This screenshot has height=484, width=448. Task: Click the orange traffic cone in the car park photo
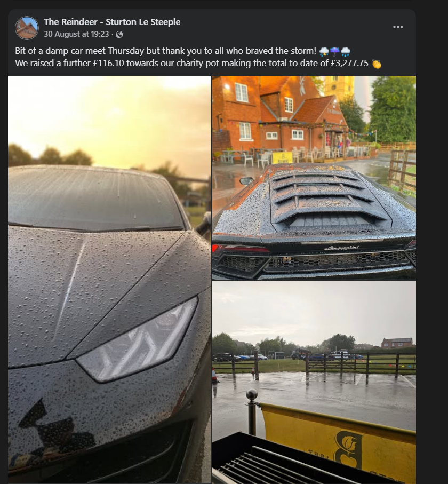point(215,375)
